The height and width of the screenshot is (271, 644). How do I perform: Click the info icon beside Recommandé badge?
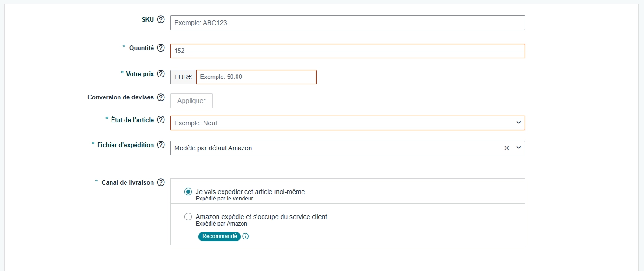tap(245, 236)
